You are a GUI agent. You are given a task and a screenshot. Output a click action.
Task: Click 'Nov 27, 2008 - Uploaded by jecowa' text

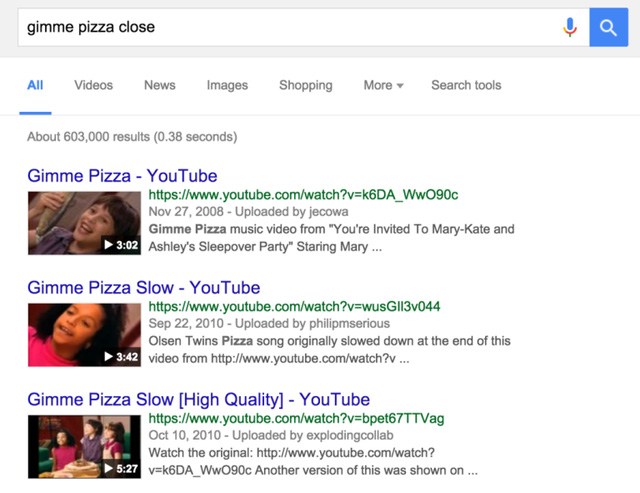pos(248,212)
